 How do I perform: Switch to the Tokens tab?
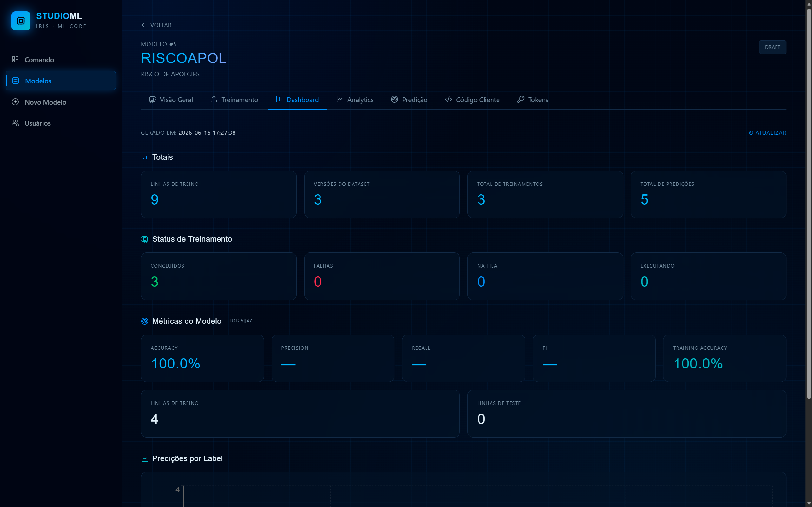[x=532, y=100]
